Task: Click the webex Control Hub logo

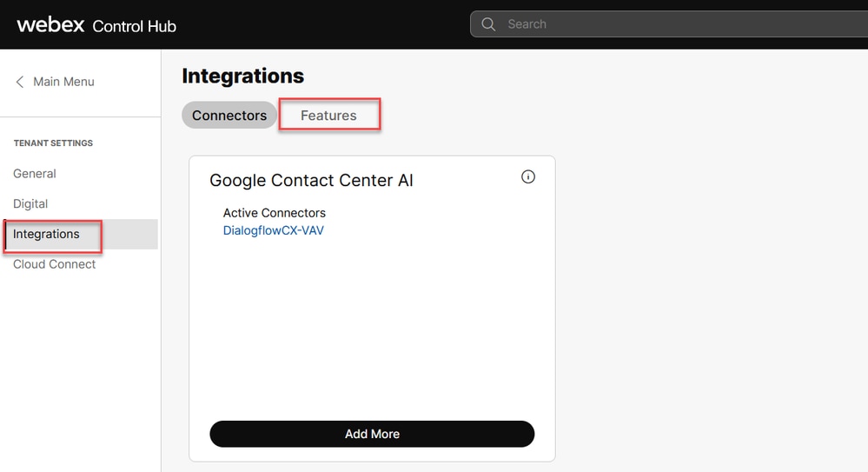Action: click(x=96, y=25)
